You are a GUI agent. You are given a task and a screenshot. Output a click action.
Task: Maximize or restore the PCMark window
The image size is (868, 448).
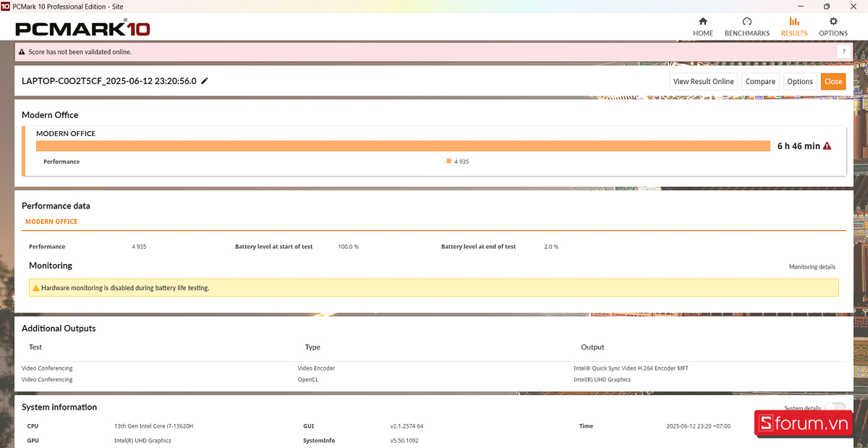827,6
